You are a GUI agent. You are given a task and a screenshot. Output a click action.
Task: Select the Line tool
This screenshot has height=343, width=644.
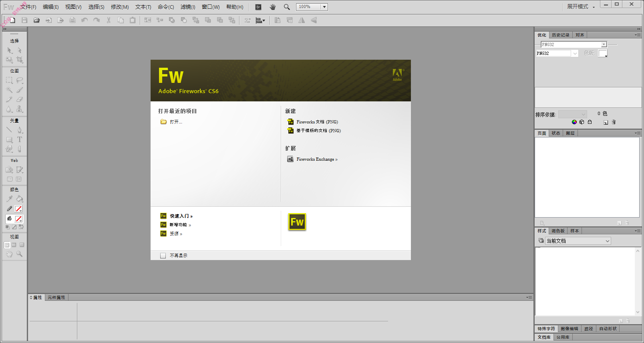9,130
